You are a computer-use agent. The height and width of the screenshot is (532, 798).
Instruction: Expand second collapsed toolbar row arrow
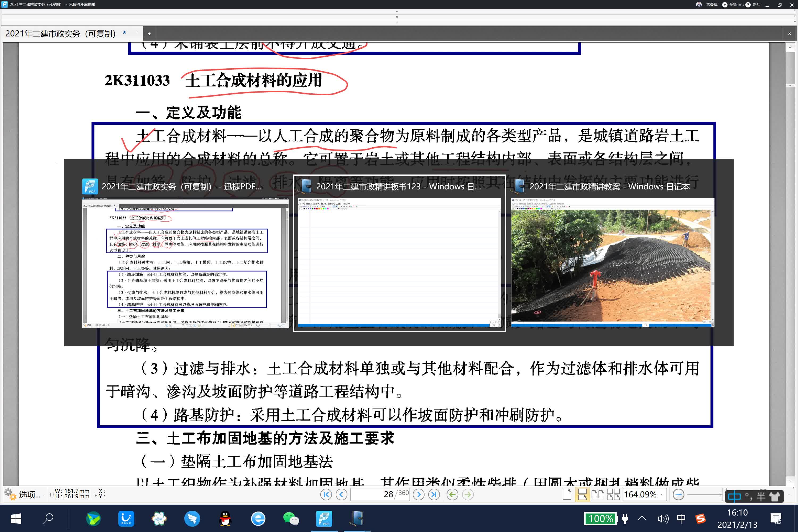pyautogui.click(x=397, y=17)
